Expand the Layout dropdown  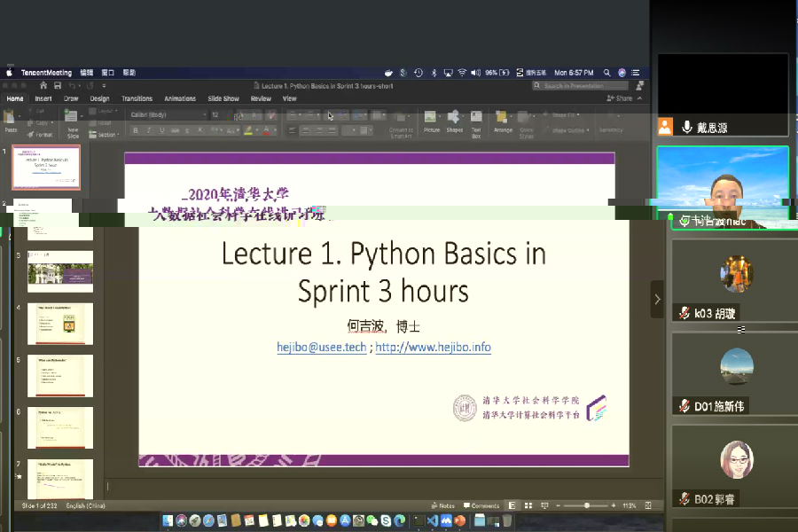coord(104,111)
